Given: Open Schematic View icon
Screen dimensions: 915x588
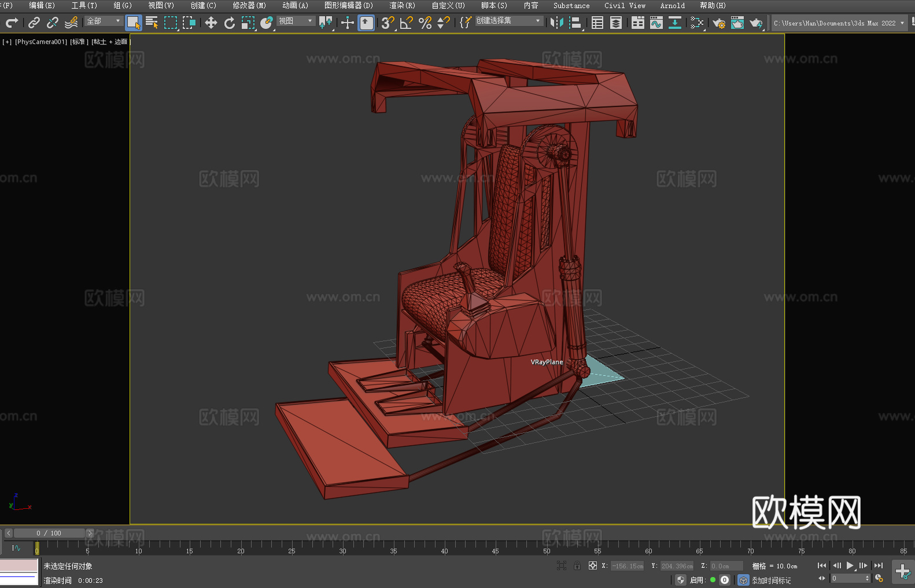Looking at the screenshot, I should (x=697, y=23).
